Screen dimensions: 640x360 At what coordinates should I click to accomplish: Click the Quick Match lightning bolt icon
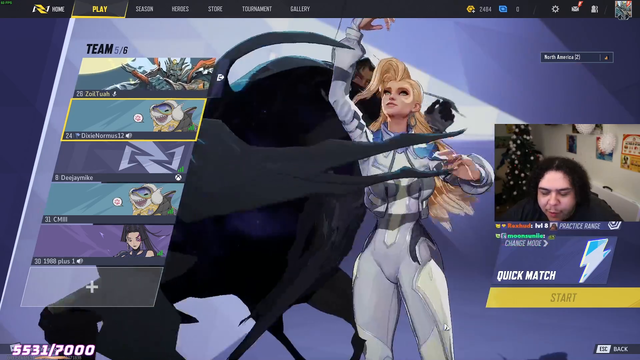pos(594,260)
